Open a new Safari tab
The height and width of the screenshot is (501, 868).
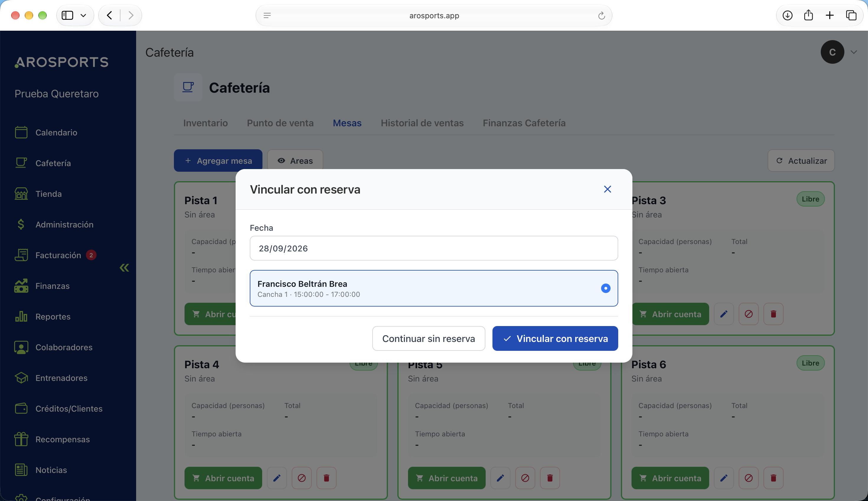pyautogui.click(x=830, y=15)
